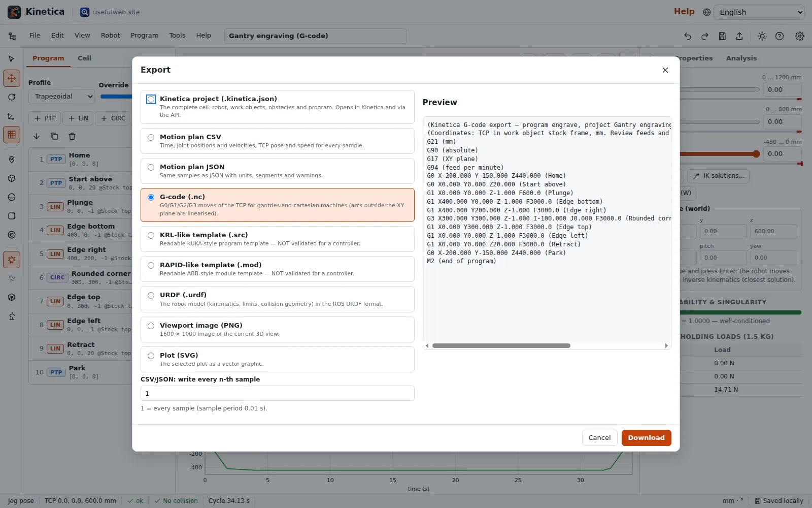Choose RAPID-like template (.mod) option
Viewport: 812px width, 508px height.
(277, 269)
